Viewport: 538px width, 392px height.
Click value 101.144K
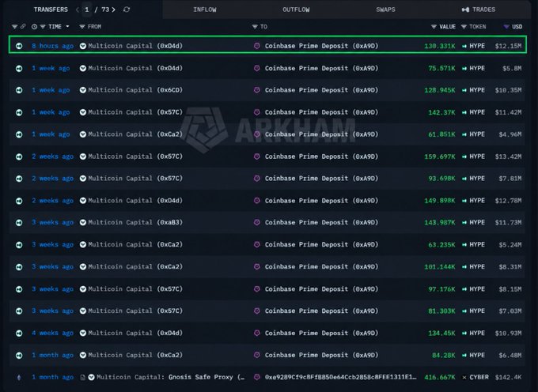click(440, 266)
